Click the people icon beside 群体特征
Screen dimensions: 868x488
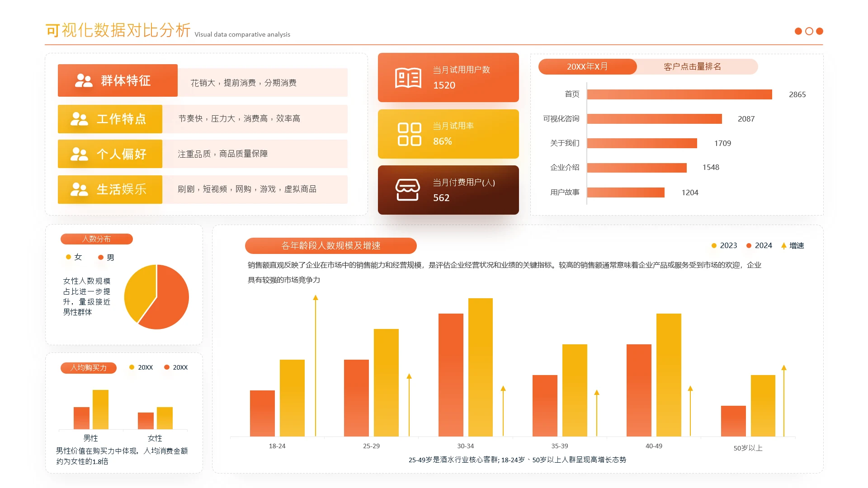[84, 80]
